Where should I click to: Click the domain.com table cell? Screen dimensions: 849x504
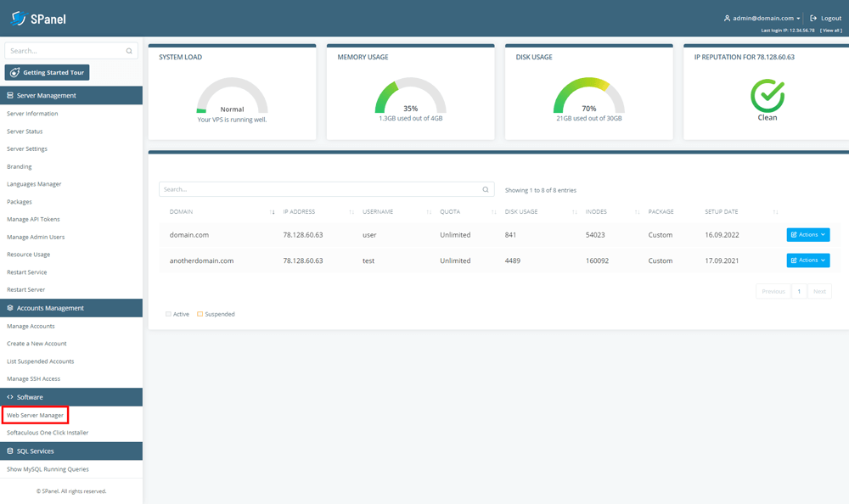click(x=189, y=235)
